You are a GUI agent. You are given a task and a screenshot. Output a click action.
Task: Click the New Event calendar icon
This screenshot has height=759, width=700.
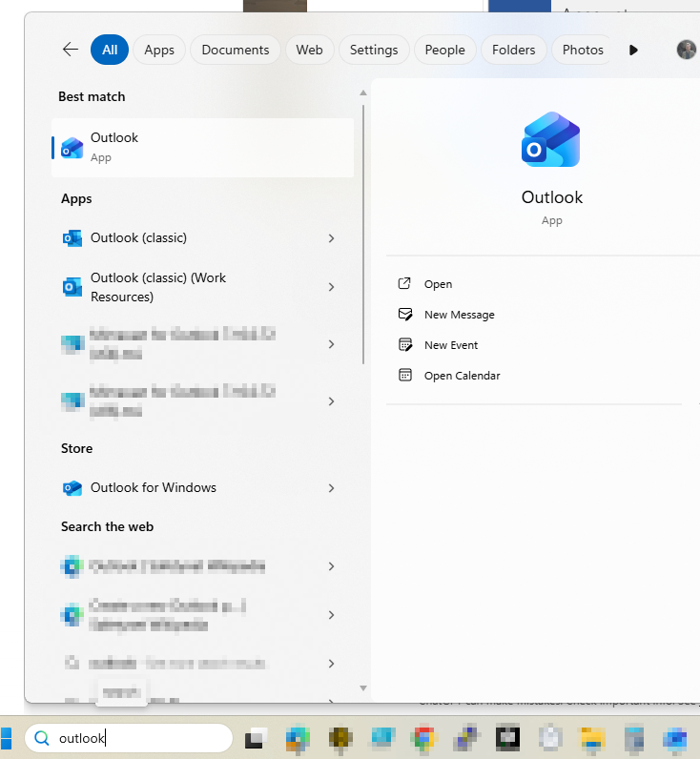coord(405,345)
